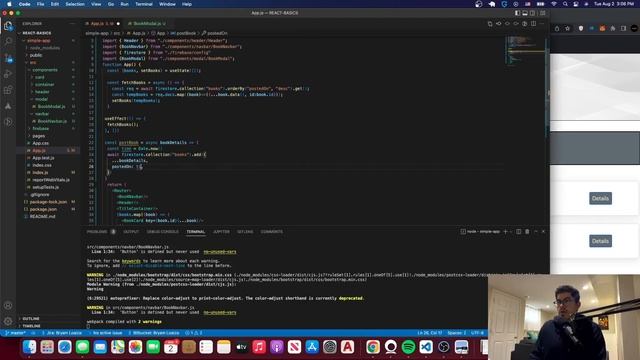
Task: Open Finder from the Dock
Action: tap(29, 347)
